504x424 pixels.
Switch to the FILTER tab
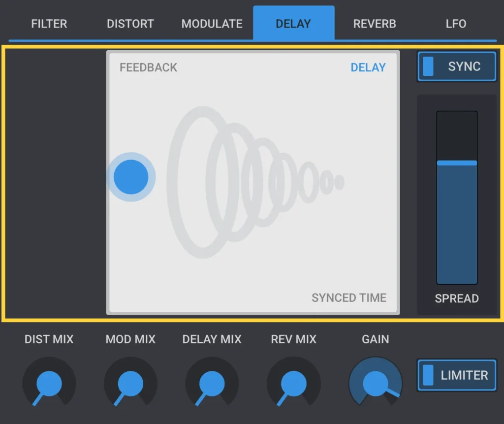point(49,24)
